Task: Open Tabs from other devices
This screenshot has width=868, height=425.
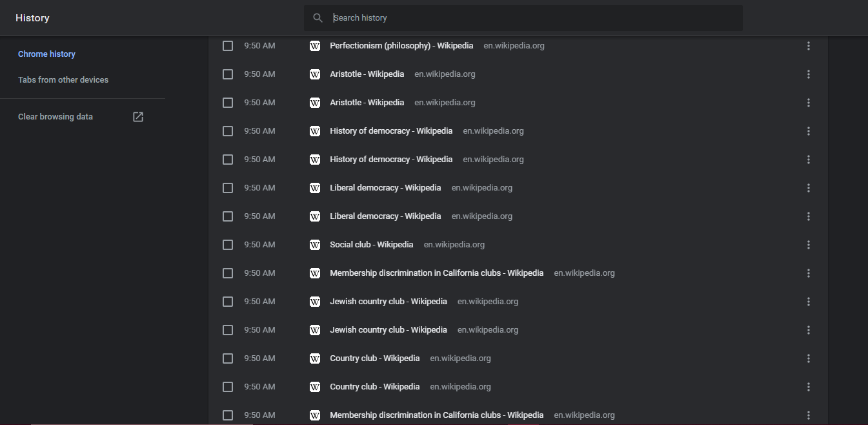Action: coord(63,80)
